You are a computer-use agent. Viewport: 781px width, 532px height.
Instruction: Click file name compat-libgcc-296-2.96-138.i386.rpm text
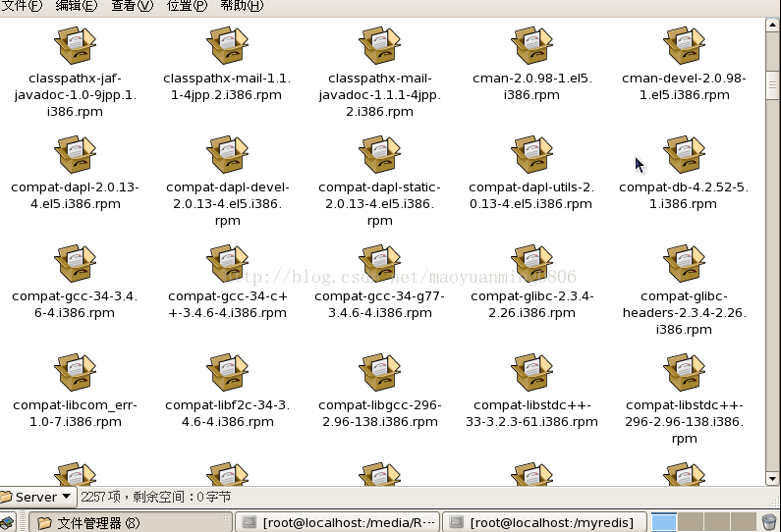pyautogui.click(x=379, y=413)
